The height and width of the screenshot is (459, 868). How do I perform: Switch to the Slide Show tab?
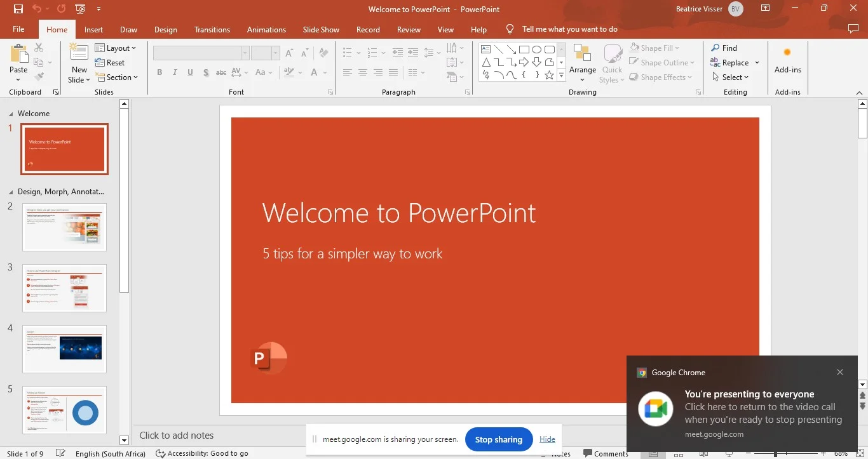click(321, 29)
